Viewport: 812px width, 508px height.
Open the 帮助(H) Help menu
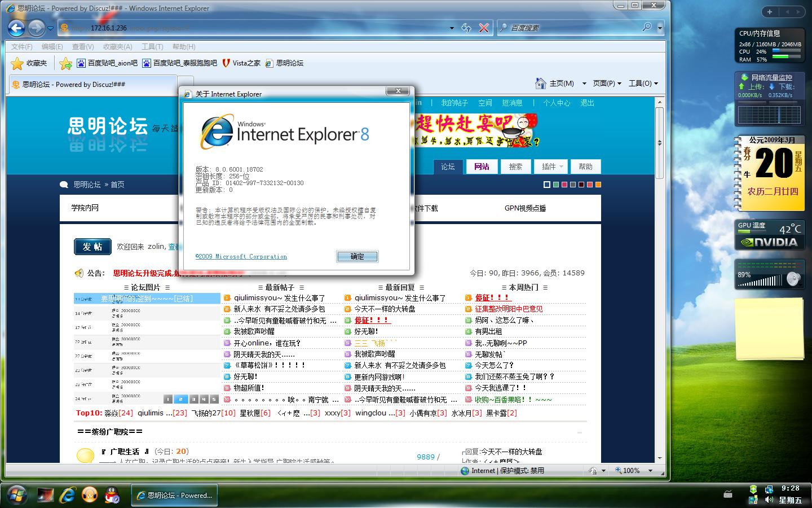(x=184, y=47)
